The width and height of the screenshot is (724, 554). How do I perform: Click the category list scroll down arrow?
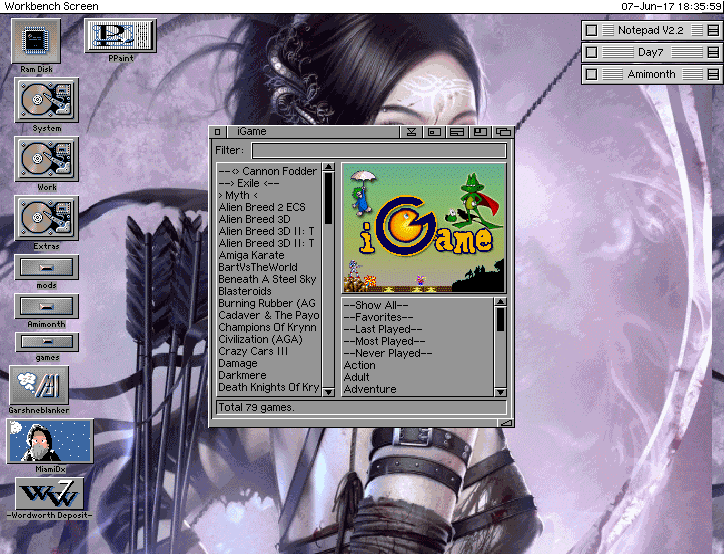pos(500,392)
